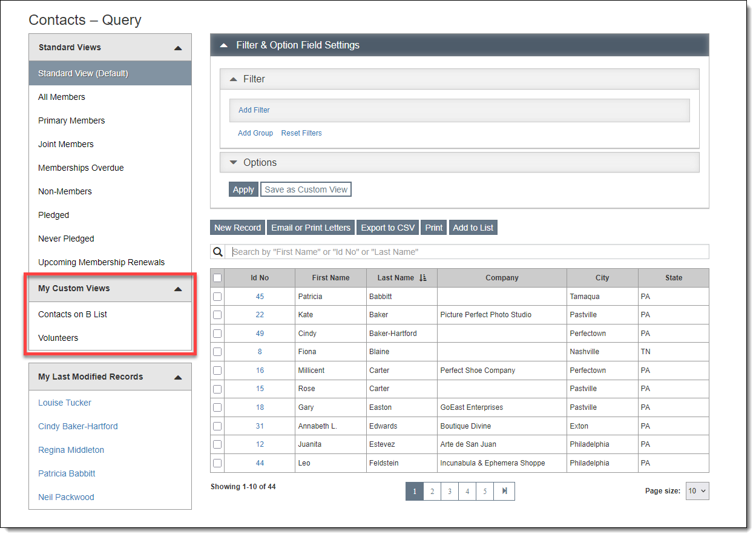Collapse the My Custom Views section arrow
The width and height of the screenshot is (756, 537).
coord(177,289)
